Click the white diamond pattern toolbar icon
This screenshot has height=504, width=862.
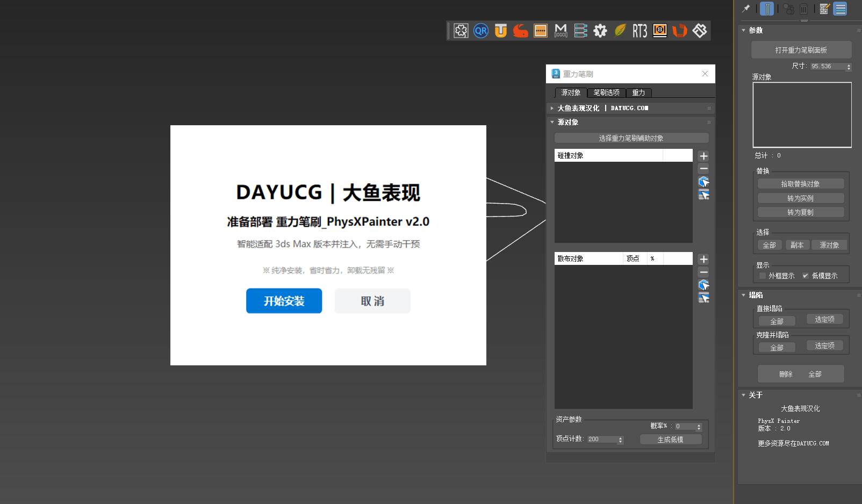pos(700,31)
